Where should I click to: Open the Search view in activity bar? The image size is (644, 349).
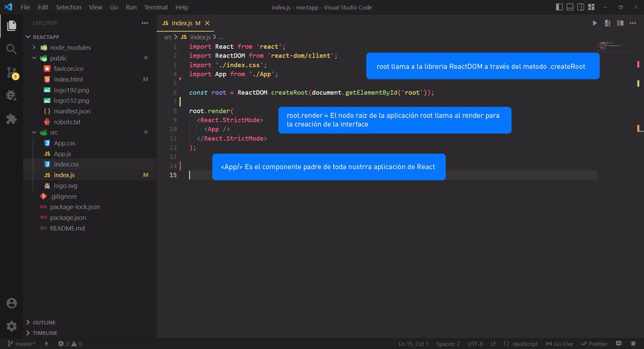click(x=12, y=49)
